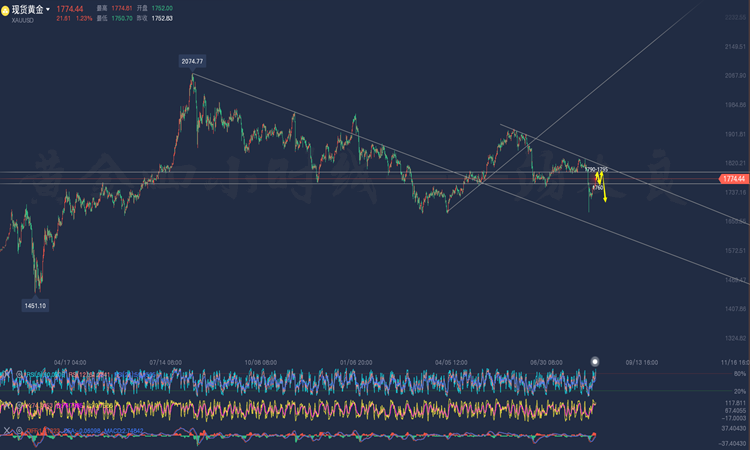
Task: Click the 1572.51 price axis label
Action: (x=735, y=251)
